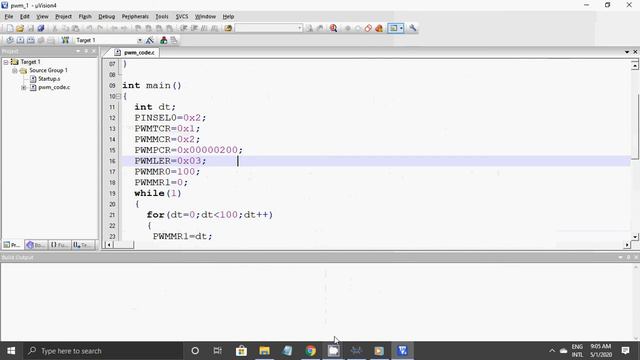This screenshot has width=640, height=360.
Task: Click the Open file icon
Action: pyautogui.click(x=20, y=28)
